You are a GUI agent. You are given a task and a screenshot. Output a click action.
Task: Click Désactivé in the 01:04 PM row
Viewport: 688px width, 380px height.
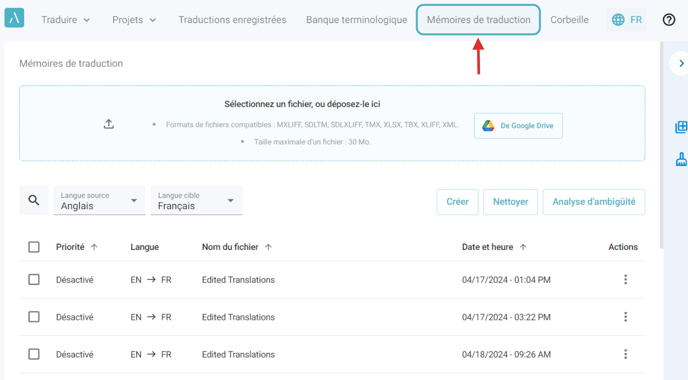75,280
